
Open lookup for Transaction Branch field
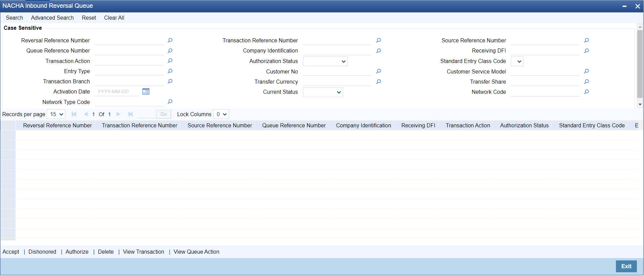[x=170, y=81]
